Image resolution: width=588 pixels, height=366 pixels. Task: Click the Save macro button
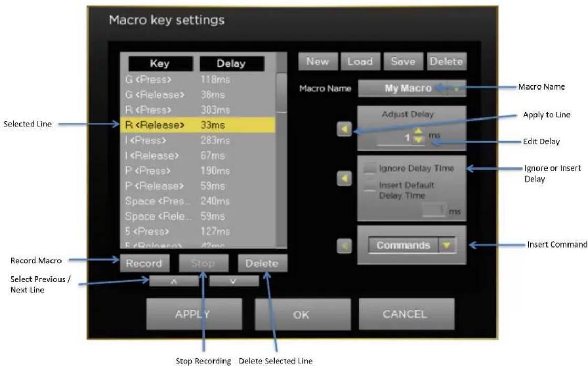[x=403, y=61]
